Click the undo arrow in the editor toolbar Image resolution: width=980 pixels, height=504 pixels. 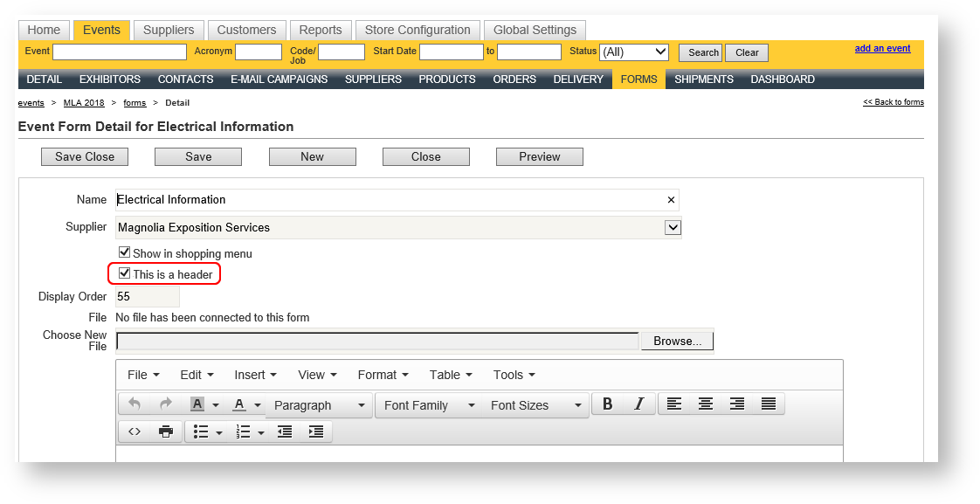(135, 404)
